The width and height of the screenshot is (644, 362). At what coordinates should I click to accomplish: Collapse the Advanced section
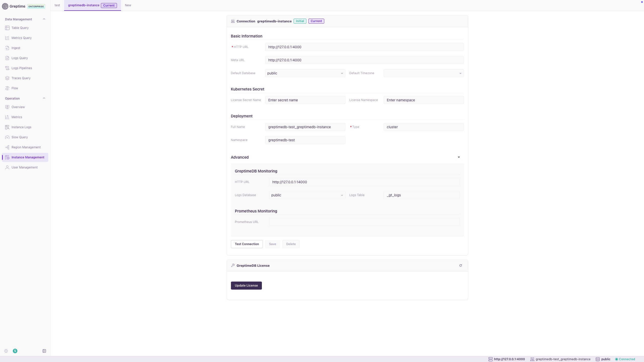tap(459, 157)
